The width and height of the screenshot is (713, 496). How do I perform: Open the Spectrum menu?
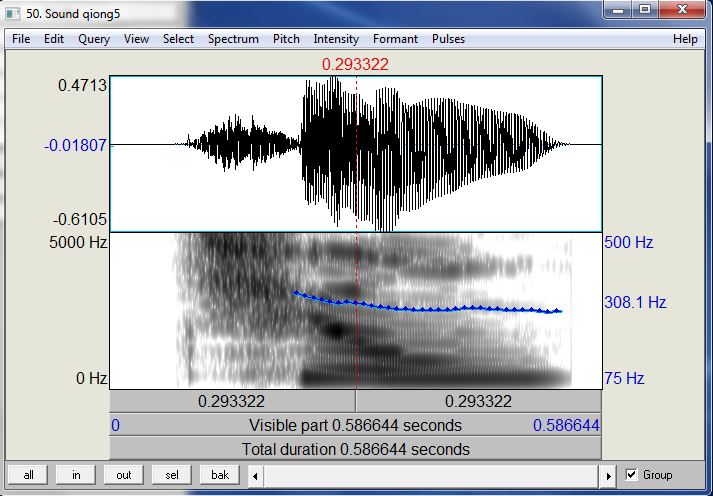pos(233,39)
